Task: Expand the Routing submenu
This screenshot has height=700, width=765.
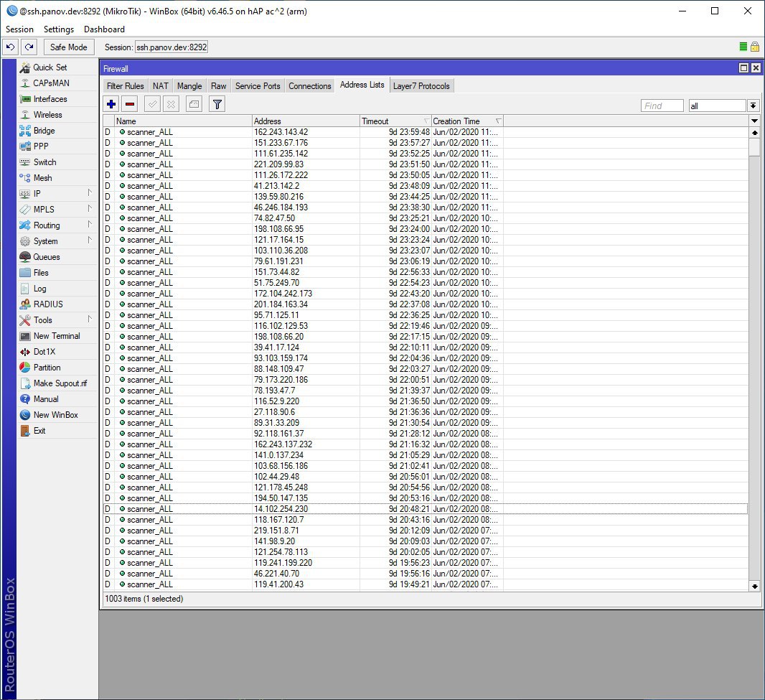Action: coord(57,225)
